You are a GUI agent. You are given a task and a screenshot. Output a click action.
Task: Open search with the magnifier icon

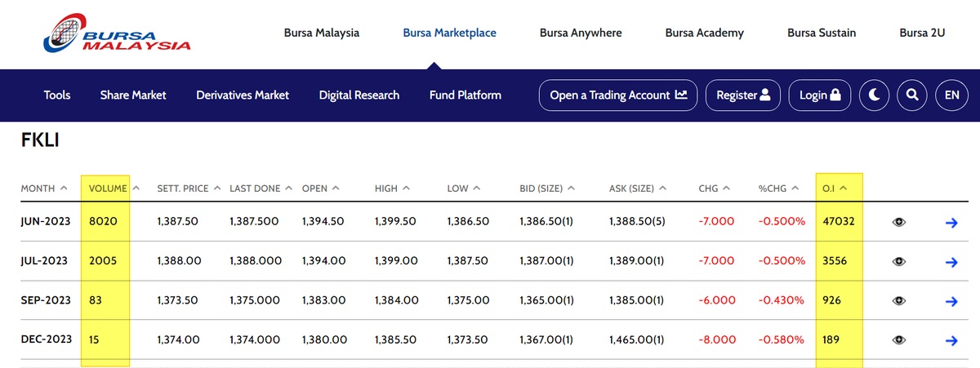[912, 95]
